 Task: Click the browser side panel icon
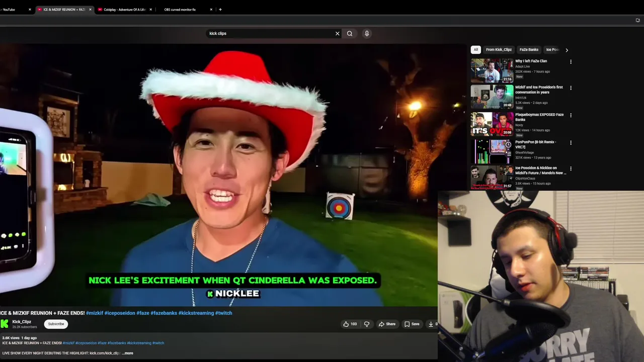click(637, 20)
